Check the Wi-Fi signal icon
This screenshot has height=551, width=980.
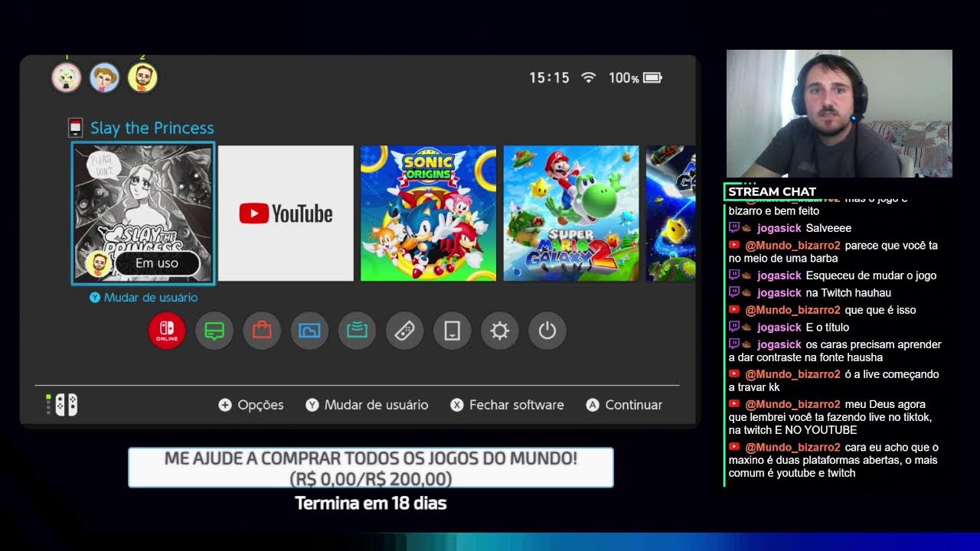point(588,77)
